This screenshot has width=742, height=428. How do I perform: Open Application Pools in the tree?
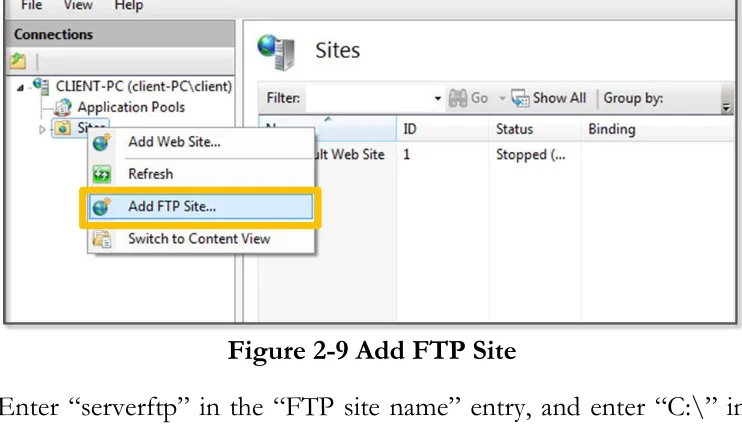tap(131, 107)
